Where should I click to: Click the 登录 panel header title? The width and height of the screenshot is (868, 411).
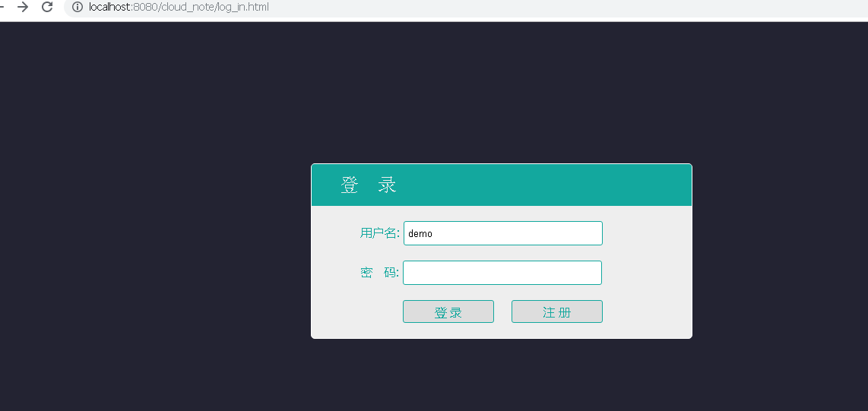pyautogui.click(x=369, y=185)
